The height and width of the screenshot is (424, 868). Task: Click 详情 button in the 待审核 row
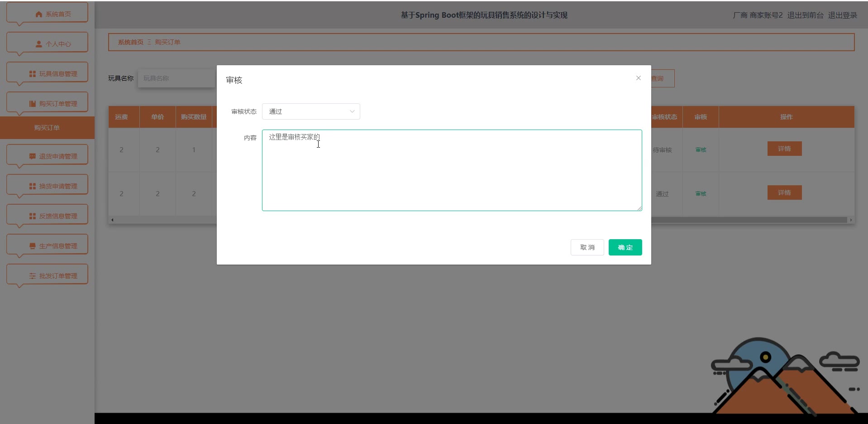(784, 149)
